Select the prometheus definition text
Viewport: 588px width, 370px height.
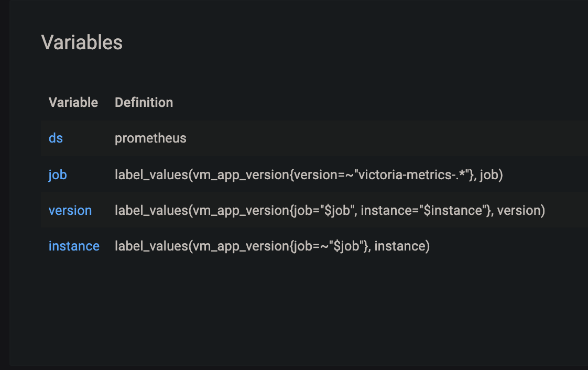[150, 138]
